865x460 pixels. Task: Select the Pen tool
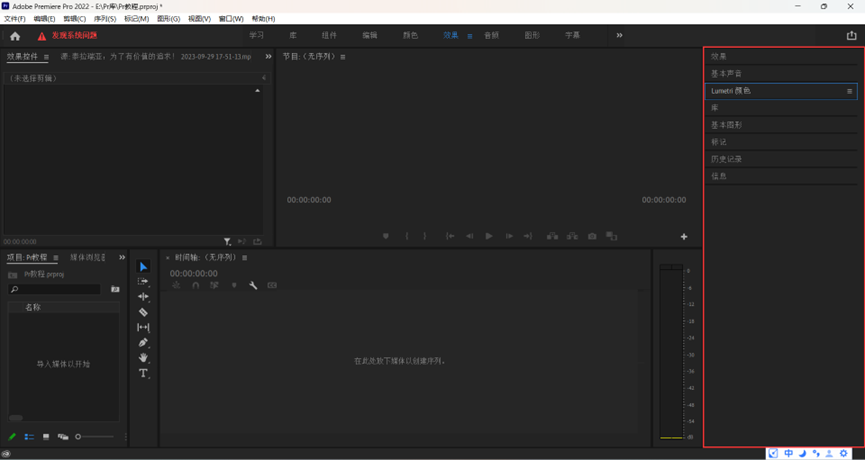143,342
